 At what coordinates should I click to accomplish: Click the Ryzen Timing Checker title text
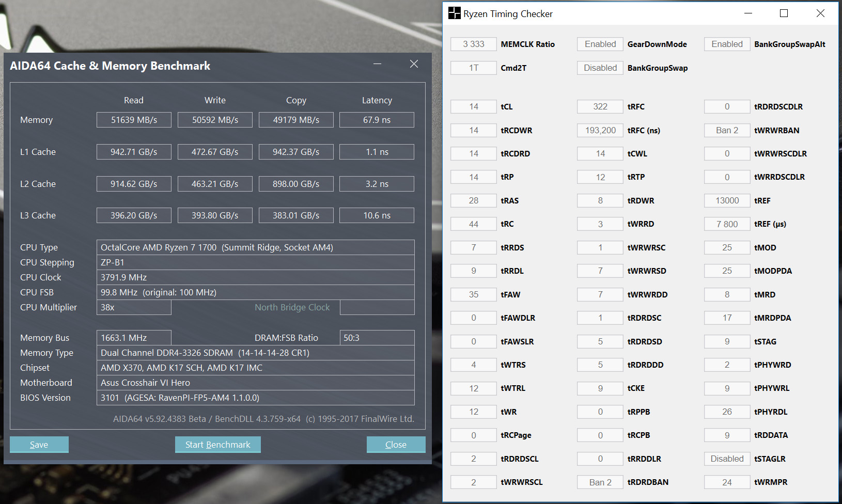(x=508, y=14)
